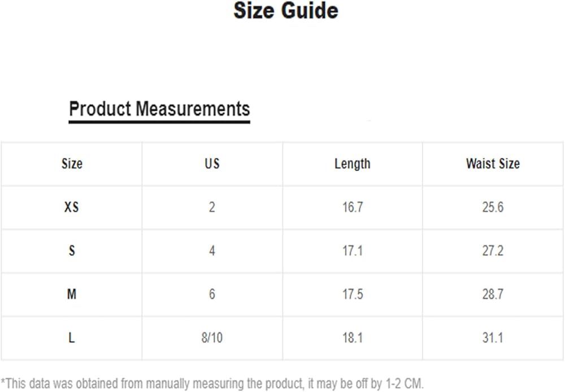
Task: Select the Product Measurements heading
Action: (x=159, y=108)
